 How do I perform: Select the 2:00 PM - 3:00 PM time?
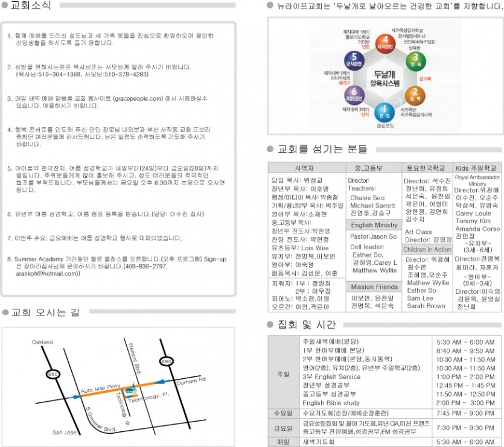point(465,402)
